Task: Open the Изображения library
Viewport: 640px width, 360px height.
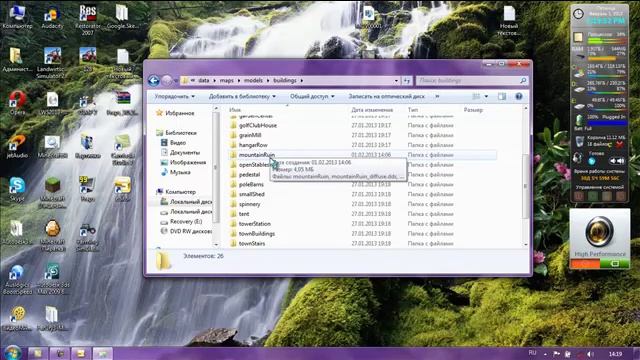Action: click(188, 162)
